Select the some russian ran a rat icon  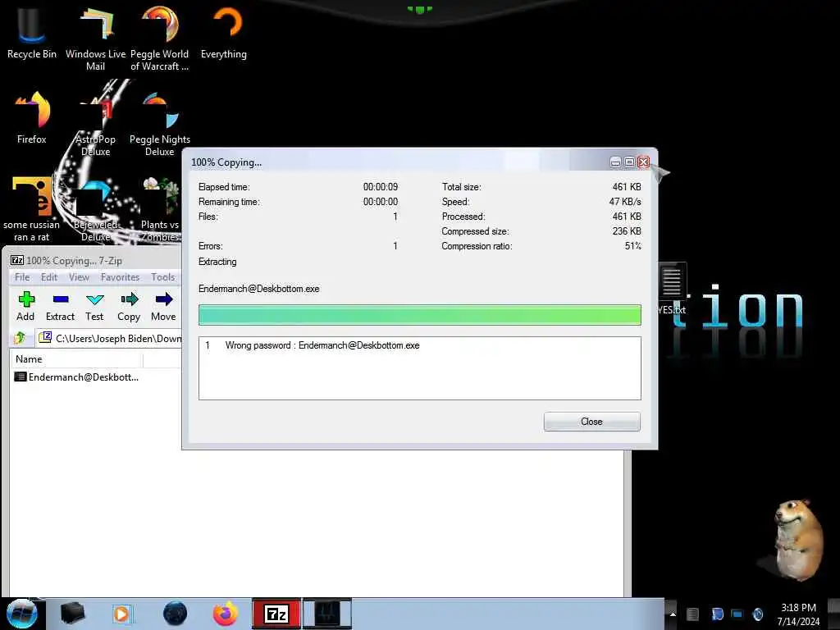[32, 209]
